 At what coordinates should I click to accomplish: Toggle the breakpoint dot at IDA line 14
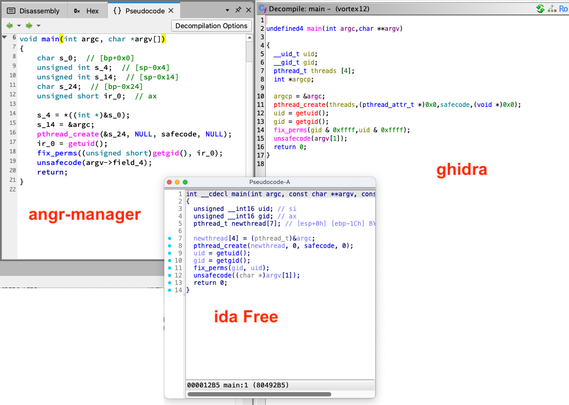pos(169,290)
